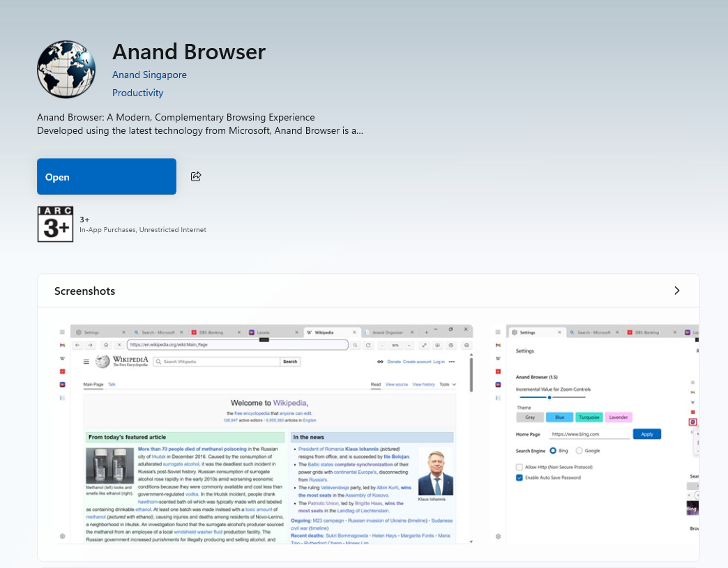Click the blue Open button
The height and width of the screenshot is (568, 728).
pos(106,176)
